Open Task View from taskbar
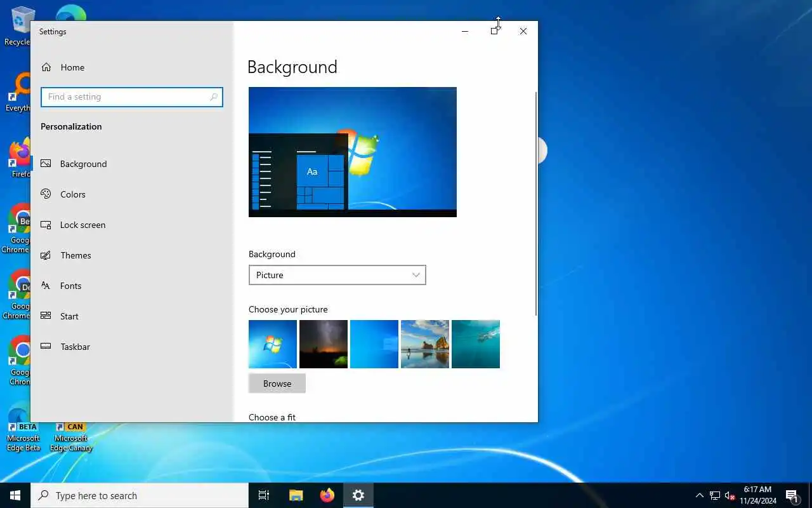 click(264, 495)
